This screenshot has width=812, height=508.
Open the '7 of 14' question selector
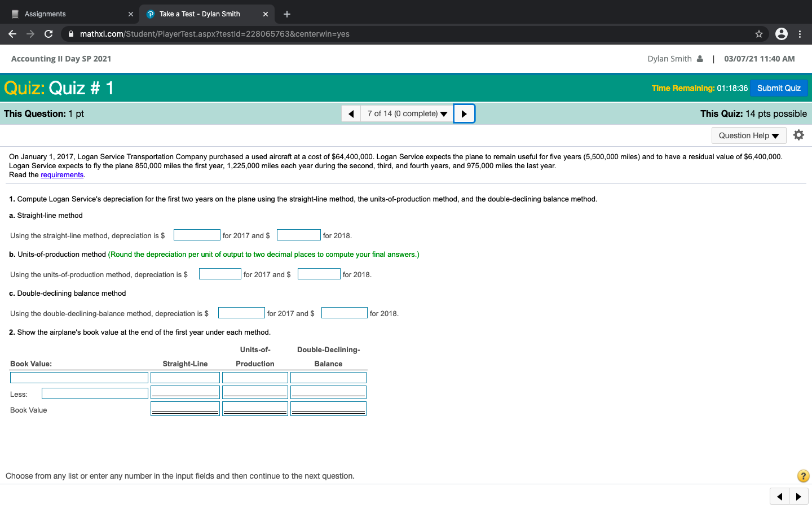click(407, 114)
